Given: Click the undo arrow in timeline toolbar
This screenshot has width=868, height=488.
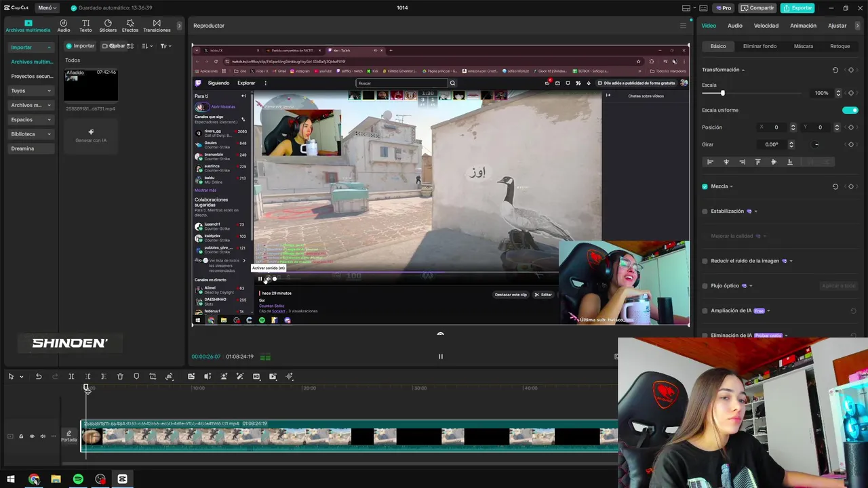Looking at the screenshot, I should (39, 376).
